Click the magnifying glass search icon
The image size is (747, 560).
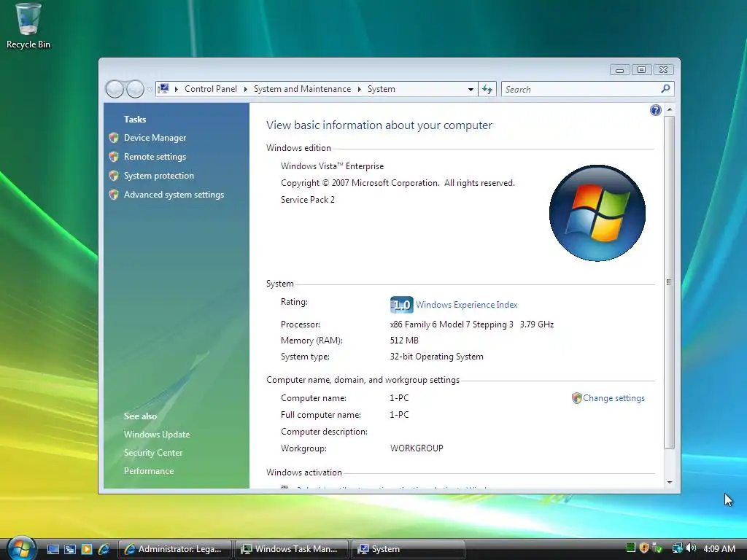pyautogui.click(x=665, y=88)
